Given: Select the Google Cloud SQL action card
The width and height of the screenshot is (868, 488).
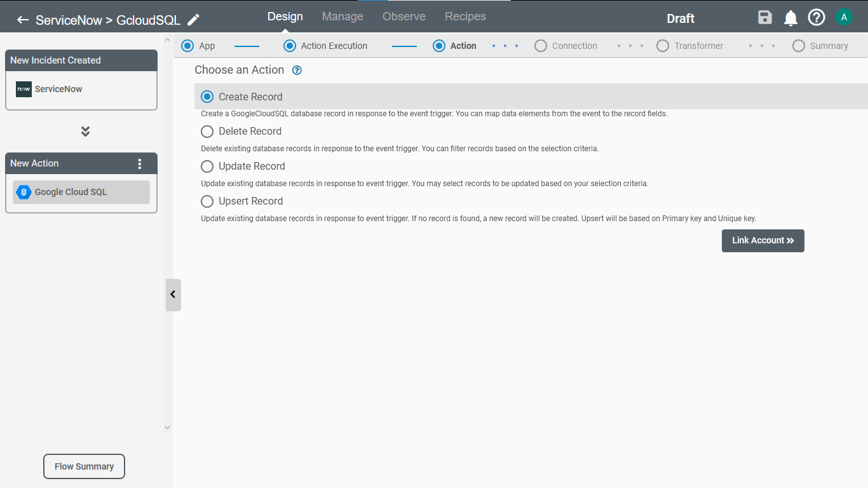Looking at the screenshot, I should tap(81, 193).
